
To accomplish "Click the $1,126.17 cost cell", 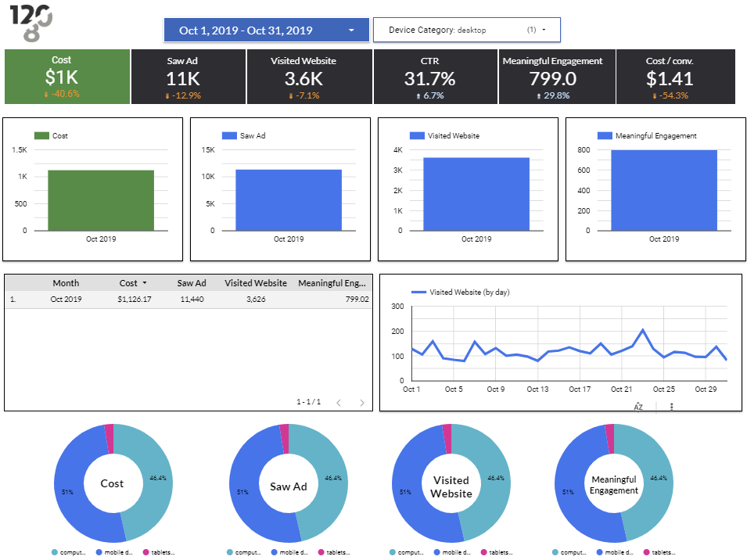I will 135,300.
